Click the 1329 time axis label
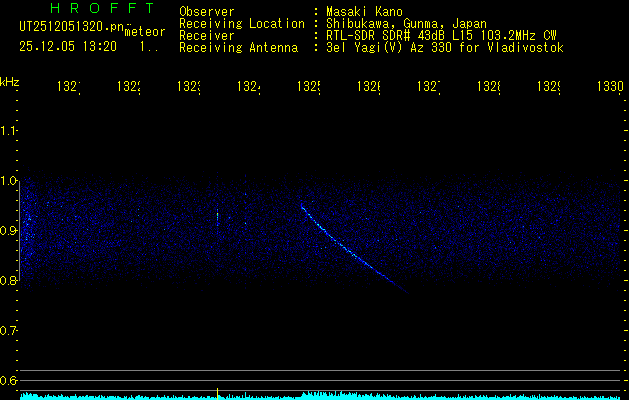The width and height of the screenshot is (629, 400). (549, 86)
